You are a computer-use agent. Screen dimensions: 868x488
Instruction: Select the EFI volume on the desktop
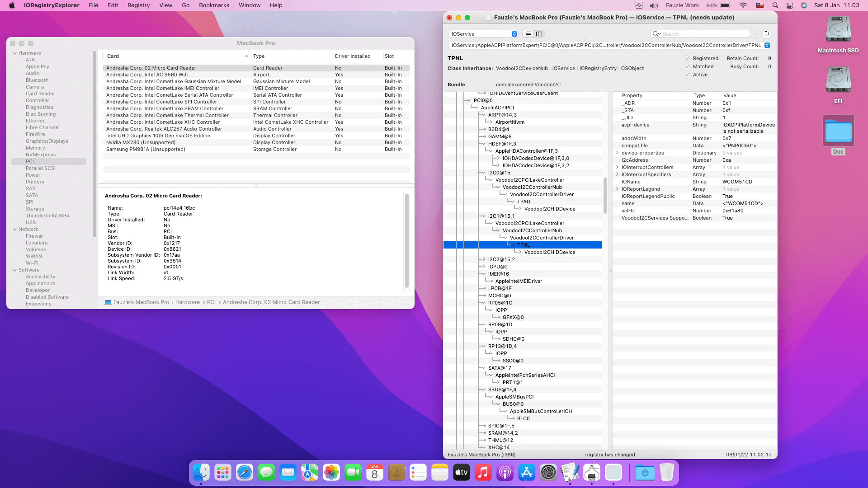click(838, 85)
